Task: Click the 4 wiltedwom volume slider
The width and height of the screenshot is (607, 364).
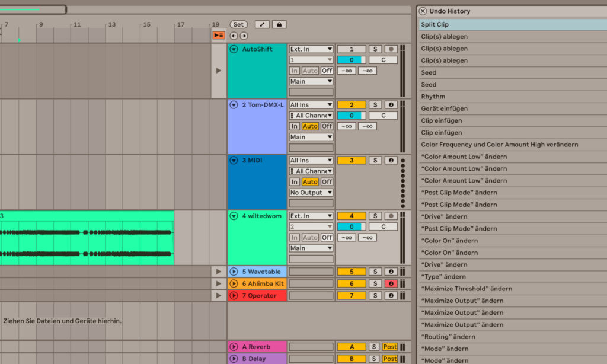Action: (352, 227)
